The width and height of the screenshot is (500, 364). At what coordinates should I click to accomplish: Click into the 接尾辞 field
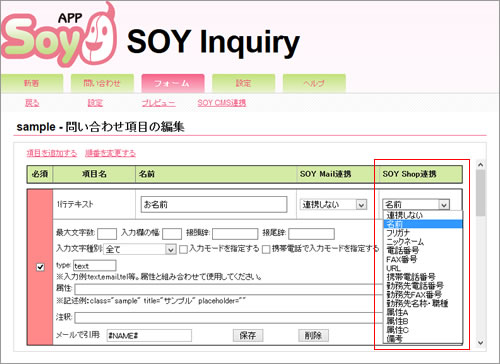(x=311, y=234)
